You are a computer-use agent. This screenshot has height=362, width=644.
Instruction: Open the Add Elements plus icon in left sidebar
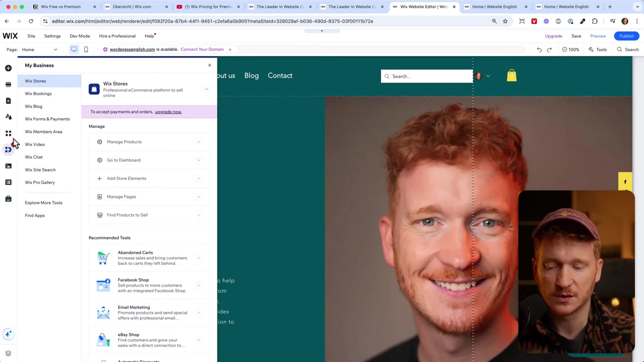click(x=8, y=68)
